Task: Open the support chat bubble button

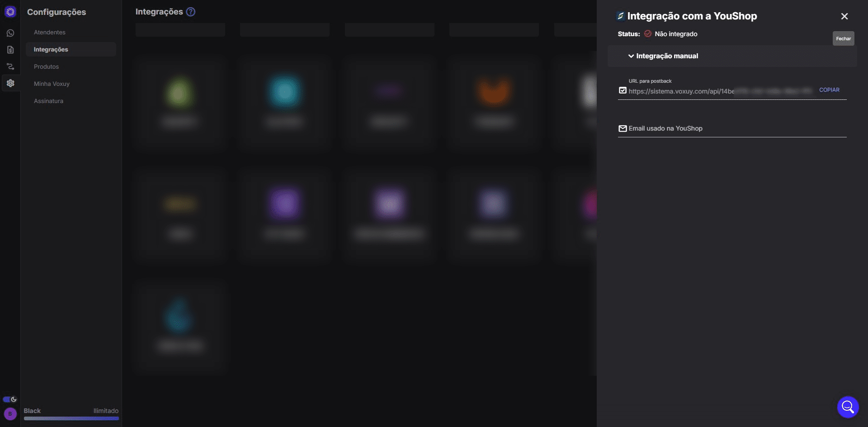Action: tap(848, 407)
